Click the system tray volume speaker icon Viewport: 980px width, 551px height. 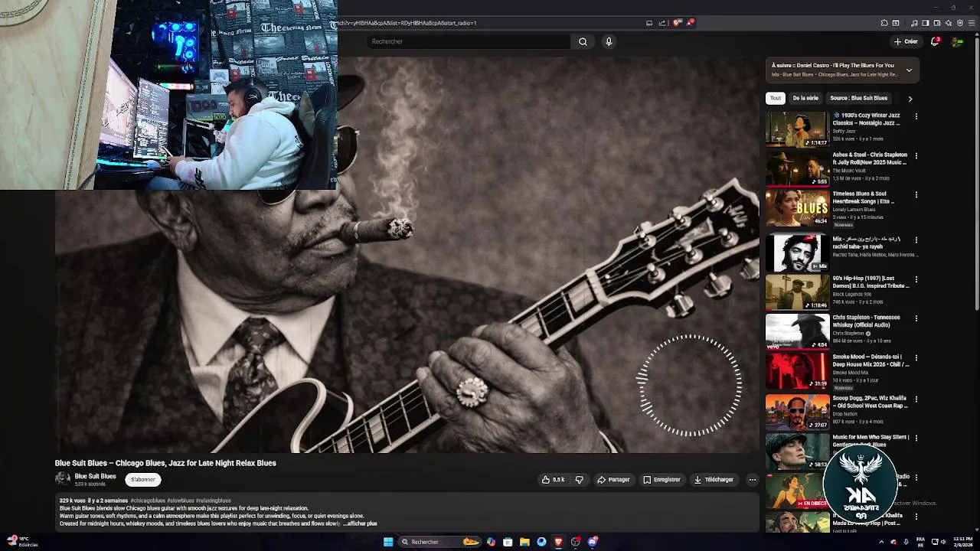pos(945,542)
